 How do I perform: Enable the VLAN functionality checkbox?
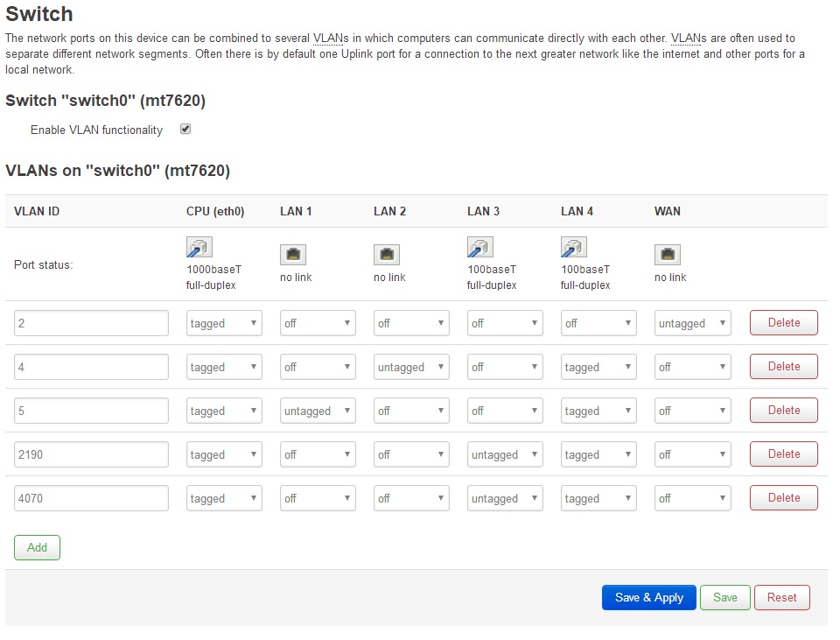pos(185,128)
